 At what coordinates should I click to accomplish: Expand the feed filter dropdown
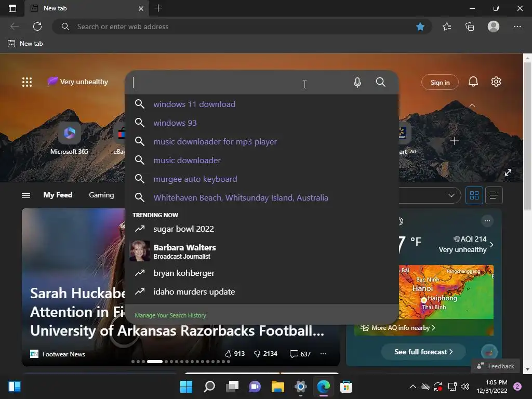tap(451, 195)
